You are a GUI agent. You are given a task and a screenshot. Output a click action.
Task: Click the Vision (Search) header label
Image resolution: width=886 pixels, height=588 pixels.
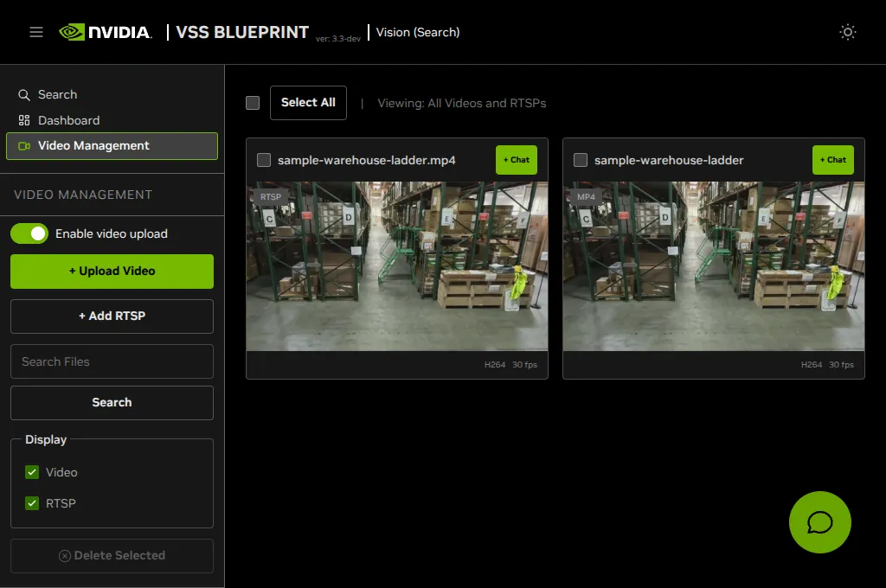[x=418, y=32]
